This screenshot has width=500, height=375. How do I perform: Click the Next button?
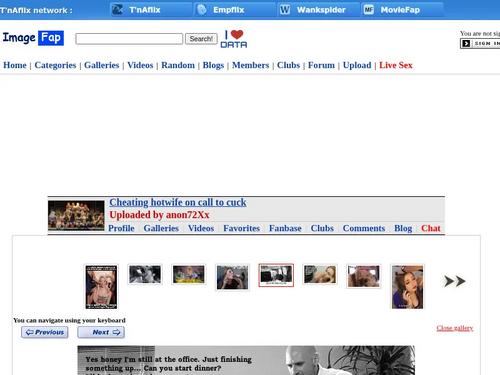click(101, 332)
